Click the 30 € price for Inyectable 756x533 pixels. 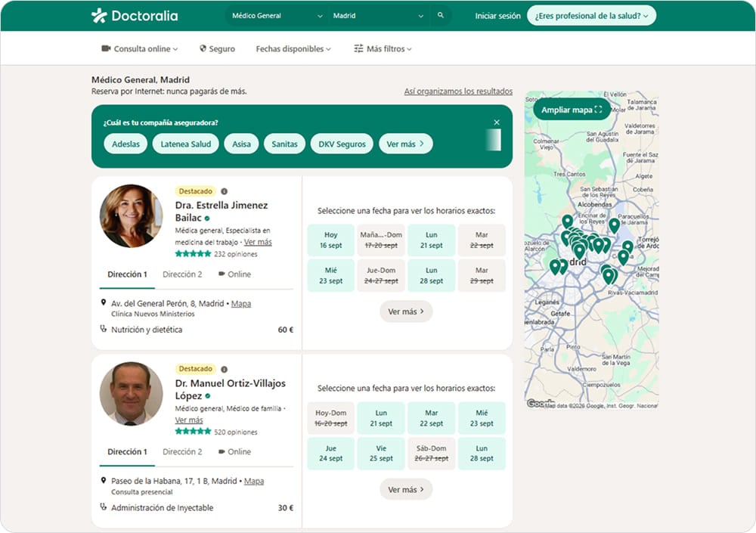click(x=286, y=507)
